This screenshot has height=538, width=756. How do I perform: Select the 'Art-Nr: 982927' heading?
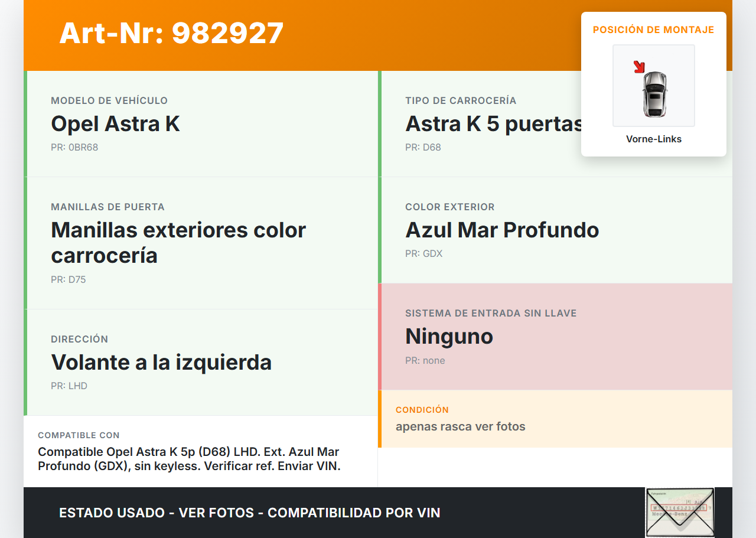pyautogui.click(x=171, y=33)
